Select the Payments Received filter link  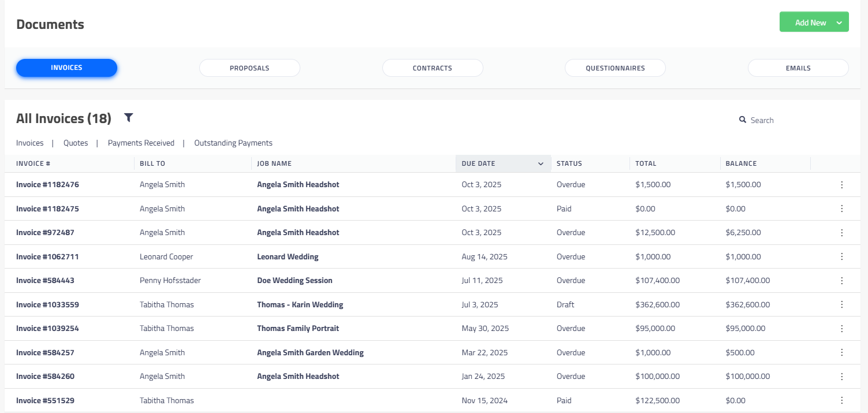[x=141, y=143]
